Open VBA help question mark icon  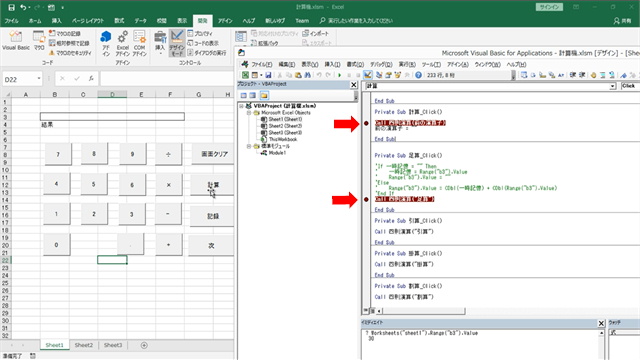point(418,75)
